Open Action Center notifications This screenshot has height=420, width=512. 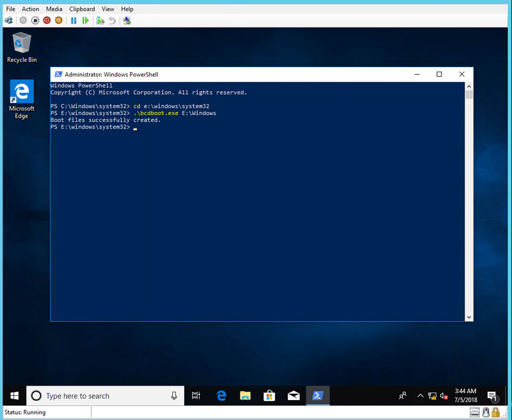click(x=492, y=396)
